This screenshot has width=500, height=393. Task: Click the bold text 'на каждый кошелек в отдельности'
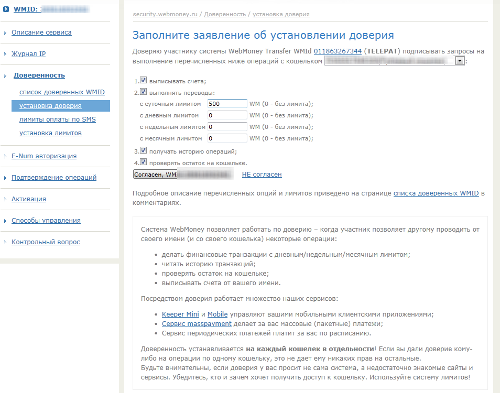(x=310, y=349)
